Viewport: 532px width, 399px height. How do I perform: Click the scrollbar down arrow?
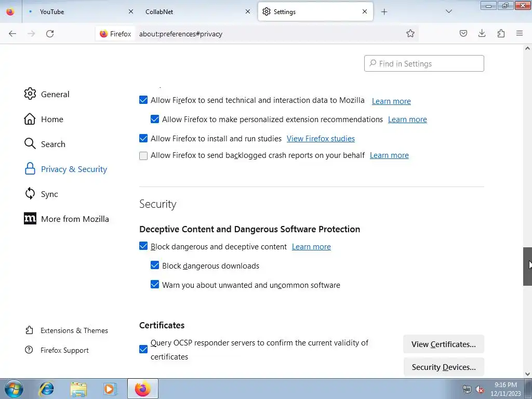[x=527, y=374]
